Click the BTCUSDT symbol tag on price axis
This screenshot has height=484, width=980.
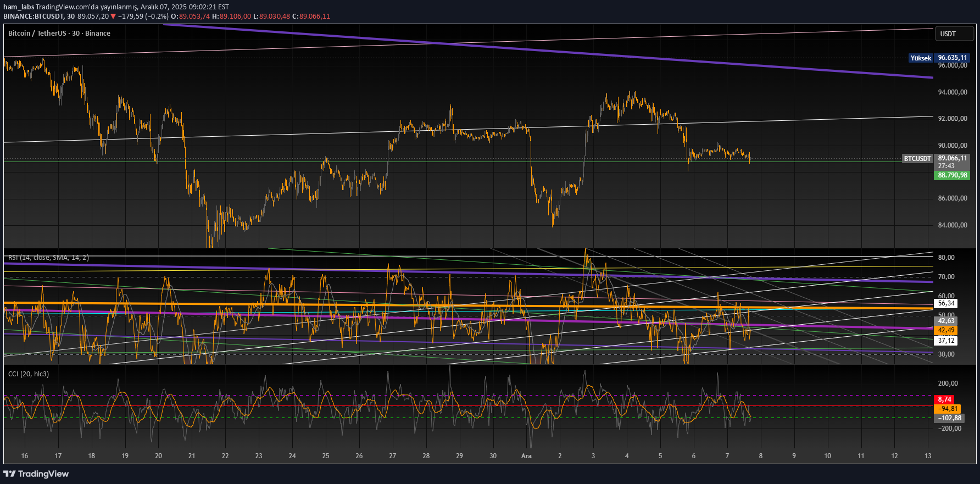(918, 158)
